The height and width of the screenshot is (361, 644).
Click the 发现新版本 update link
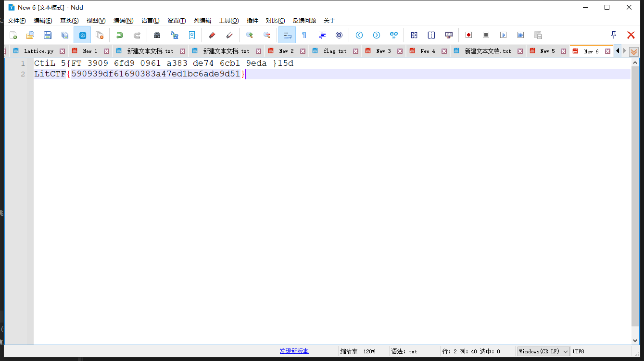click(294, 351)
